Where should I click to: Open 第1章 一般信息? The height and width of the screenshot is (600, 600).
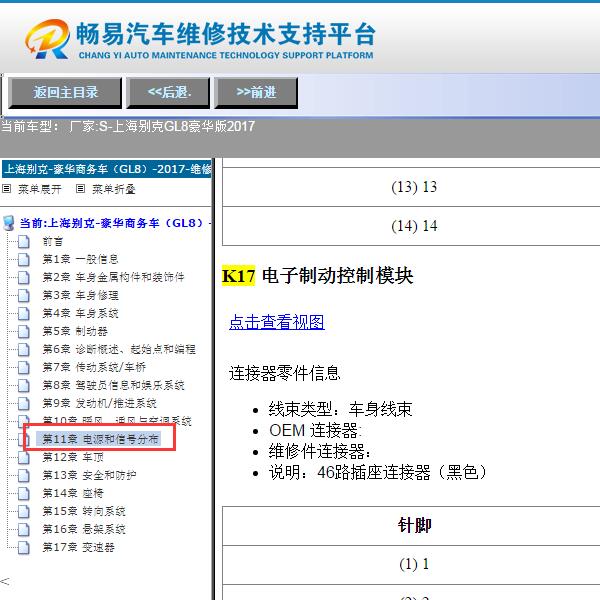point(80,259)
